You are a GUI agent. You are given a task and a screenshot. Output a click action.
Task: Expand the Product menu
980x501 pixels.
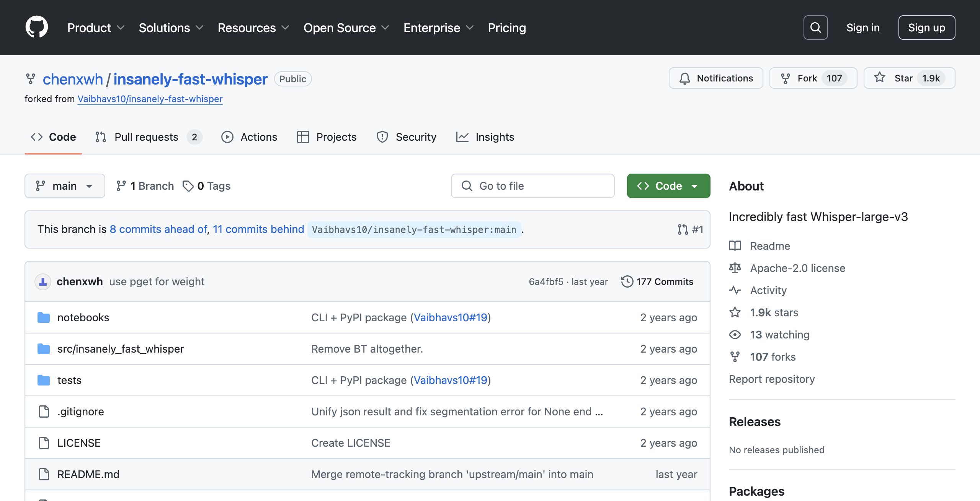96,28
